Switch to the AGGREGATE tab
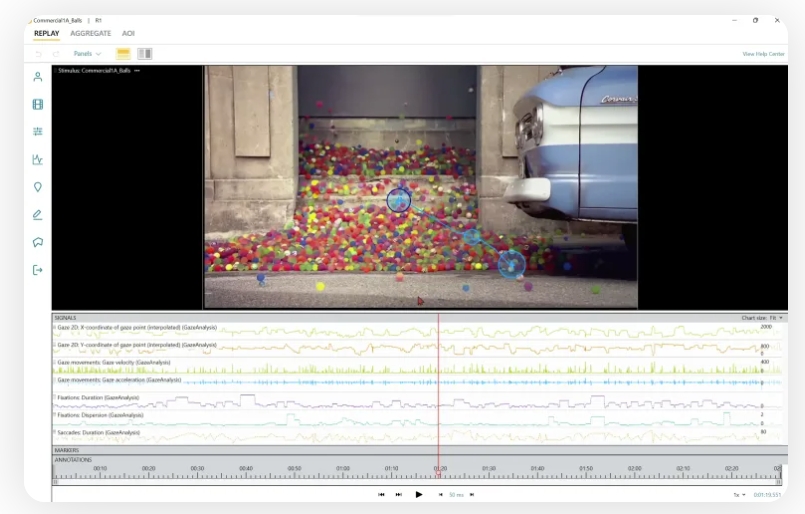 pyautogui.click(x=91, y=33)
